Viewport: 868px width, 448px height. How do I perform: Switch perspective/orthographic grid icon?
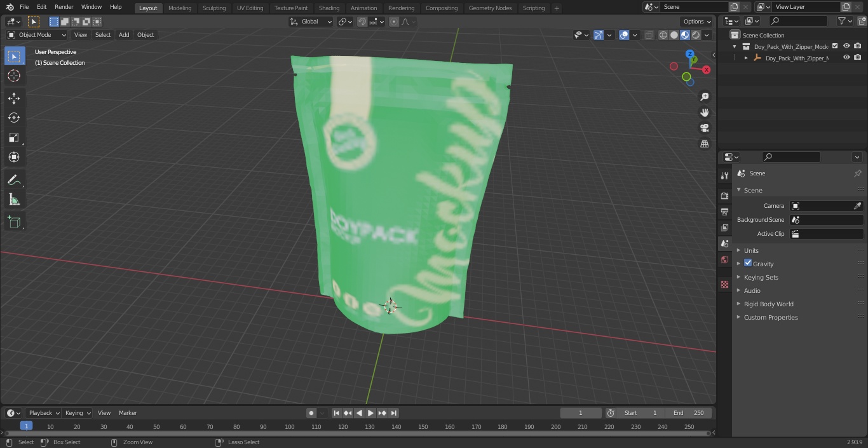click(704, 144)
